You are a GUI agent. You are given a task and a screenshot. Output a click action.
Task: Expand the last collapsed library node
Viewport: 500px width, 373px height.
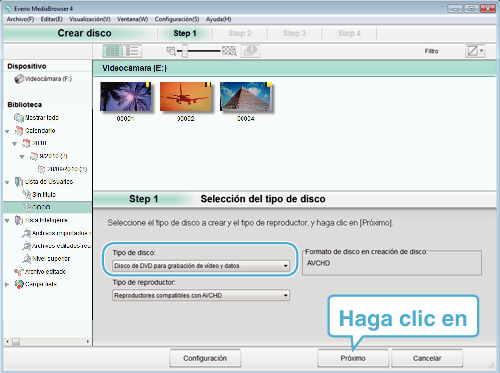(x=7, y=284)
